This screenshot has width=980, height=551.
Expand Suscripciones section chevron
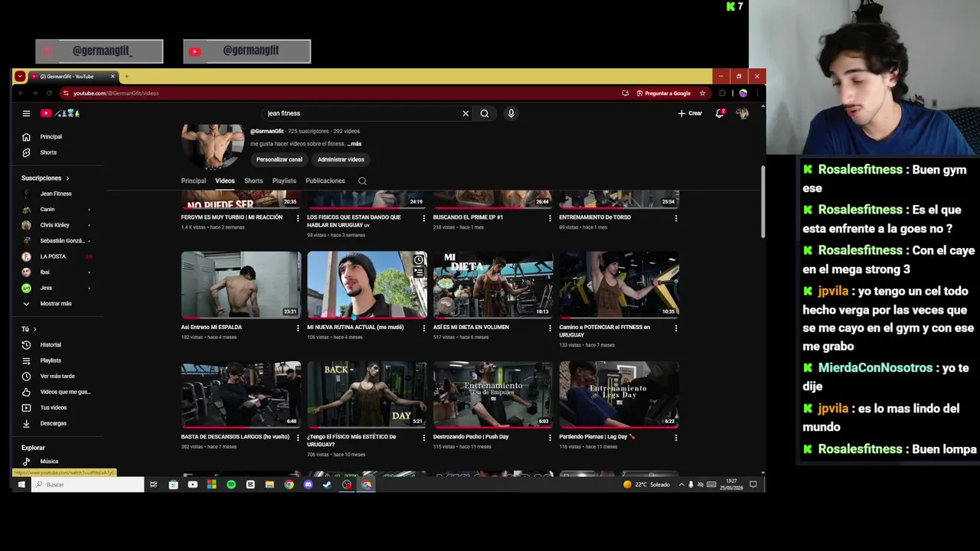[x=67, y=178]
